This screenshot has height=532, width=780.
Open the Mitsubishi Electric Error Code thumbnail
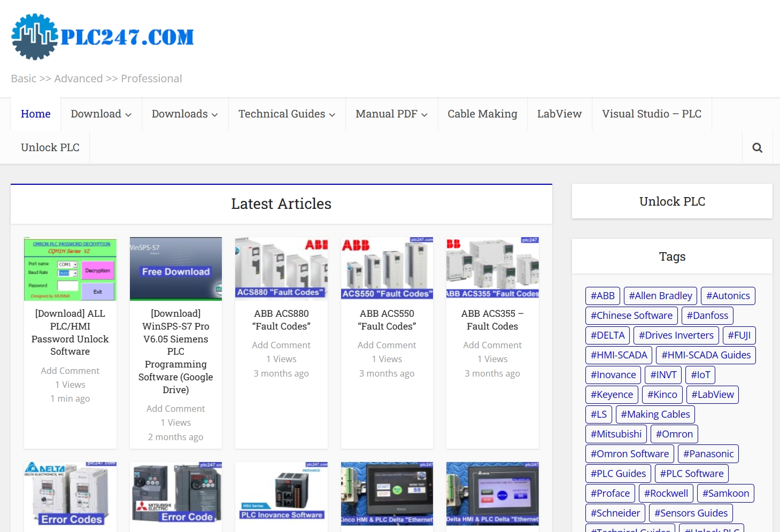click(176, 493)
